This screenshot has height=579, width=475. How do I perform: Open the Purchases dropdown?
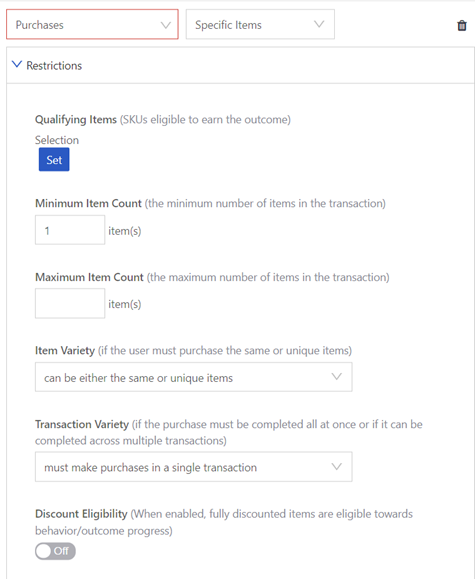pos(92,24)
